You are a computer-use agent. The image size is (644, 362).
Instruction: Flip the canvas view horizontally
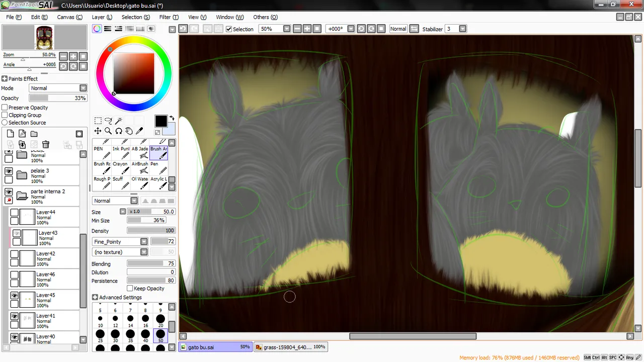(414, 29)
